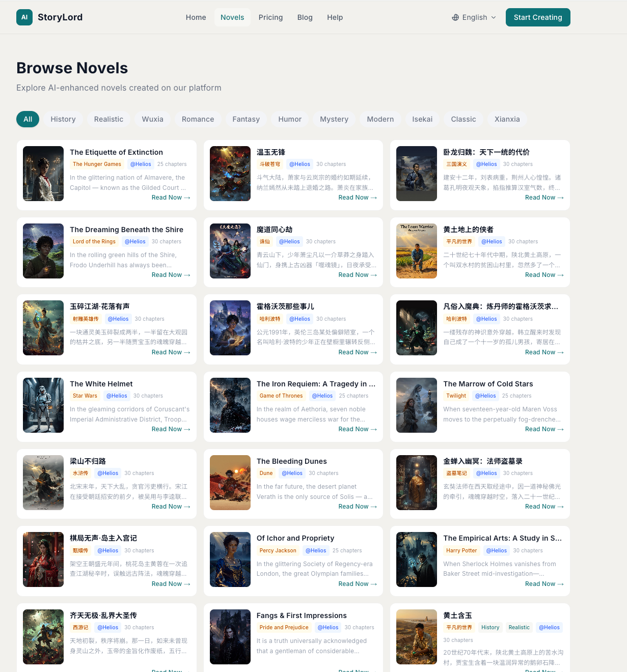Filter novels by Mystery
Viewport: 627px width, 672px height.
334,119
